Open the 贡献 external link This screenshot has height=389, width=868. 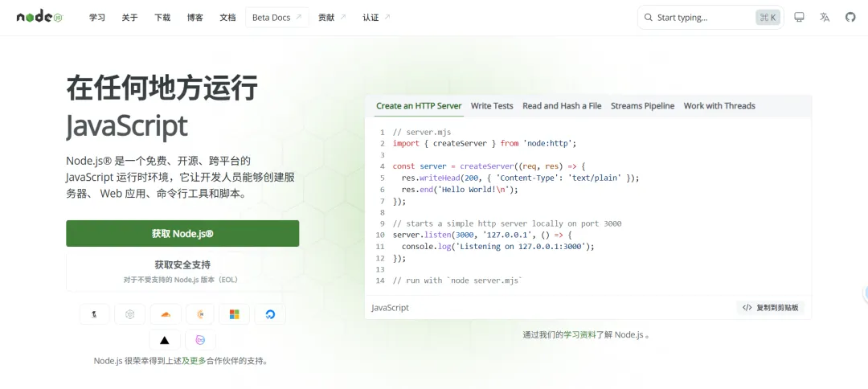(x=332, y=18)
